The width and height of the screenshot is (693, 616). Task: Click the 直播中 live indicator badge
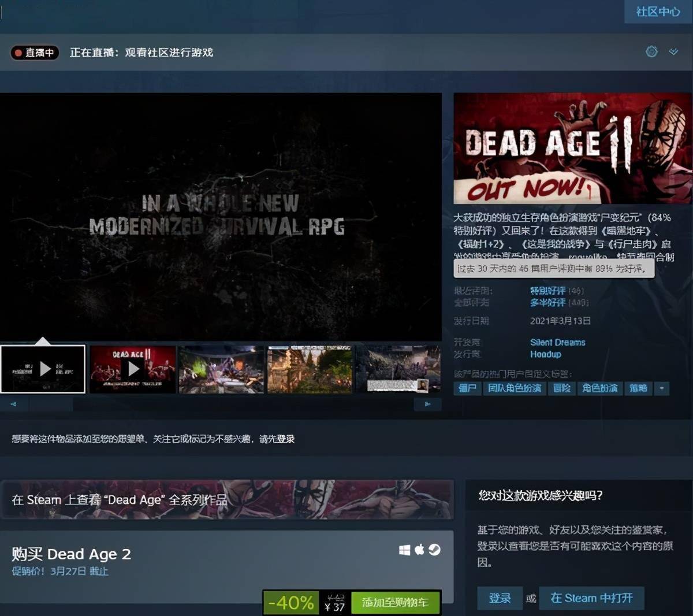click(x=35, y=53)
